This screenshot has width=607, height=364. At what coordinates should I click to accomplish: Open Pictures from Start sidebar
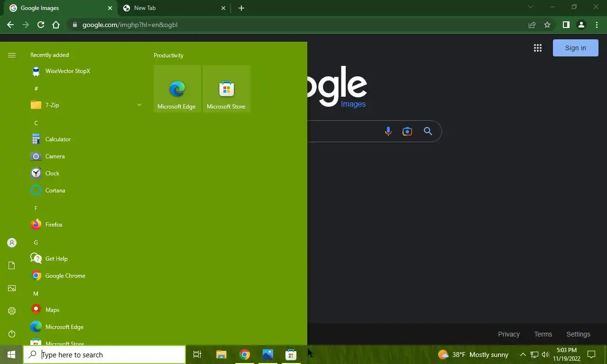pyautogui.click(x=12, y=288)
